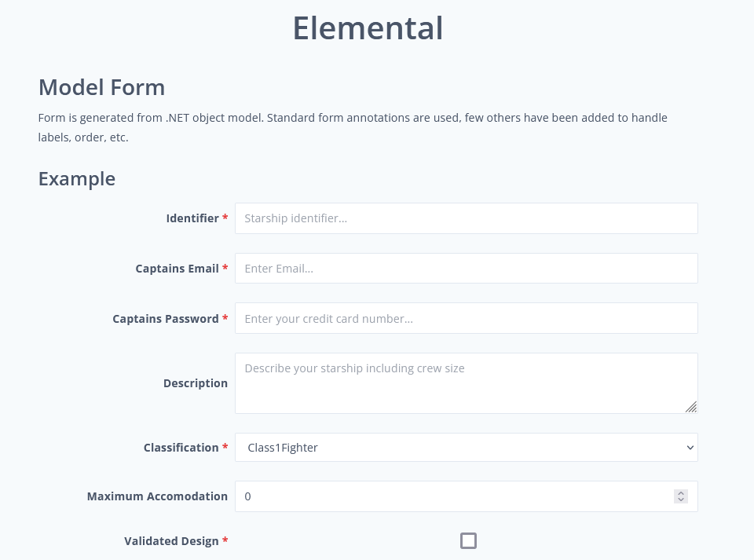
Task: Click the Example section heading
Action: 76,178
